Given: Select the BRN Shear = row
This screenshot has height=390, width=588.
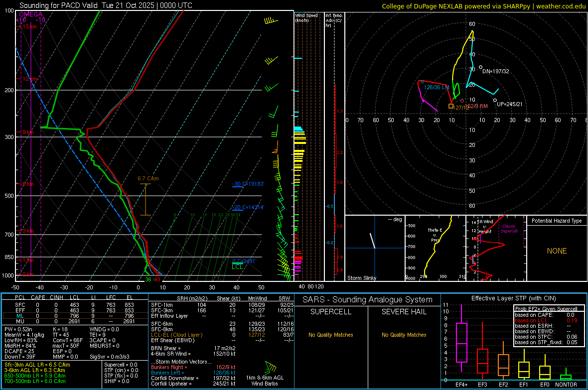Looking at the screenshot, I should pos(193,348).
